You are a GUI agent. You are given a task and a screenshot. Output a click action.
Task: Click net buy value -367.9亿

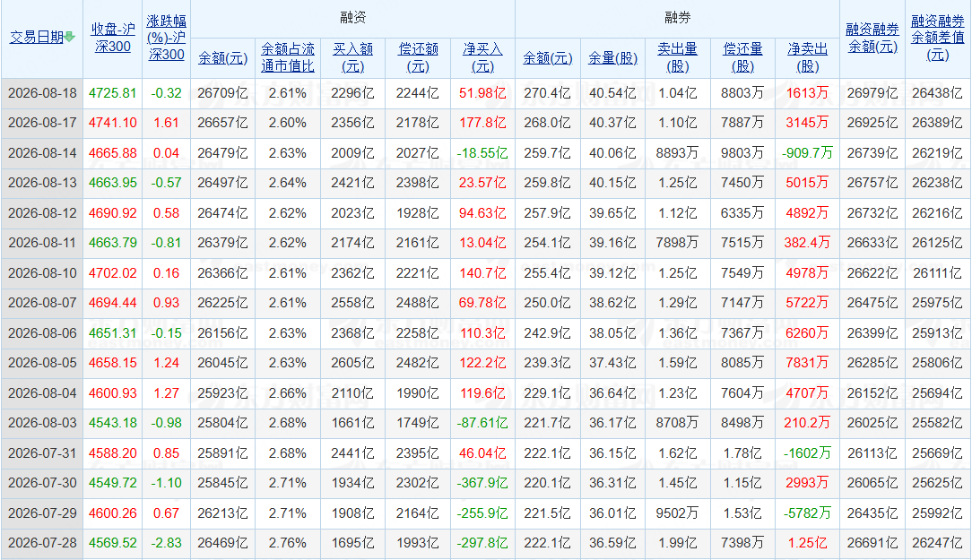[483, 483]
